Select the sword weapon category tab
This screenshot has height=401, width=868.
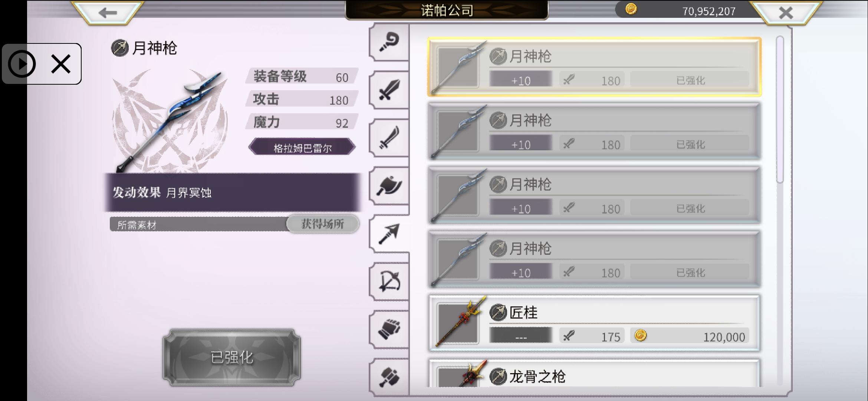point(389,90)
